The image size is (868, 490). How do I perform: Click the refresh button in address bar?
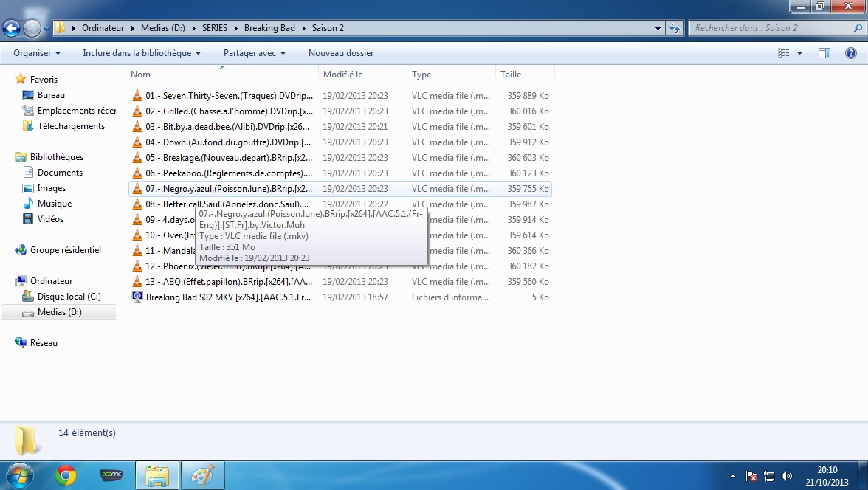(675, 28)
